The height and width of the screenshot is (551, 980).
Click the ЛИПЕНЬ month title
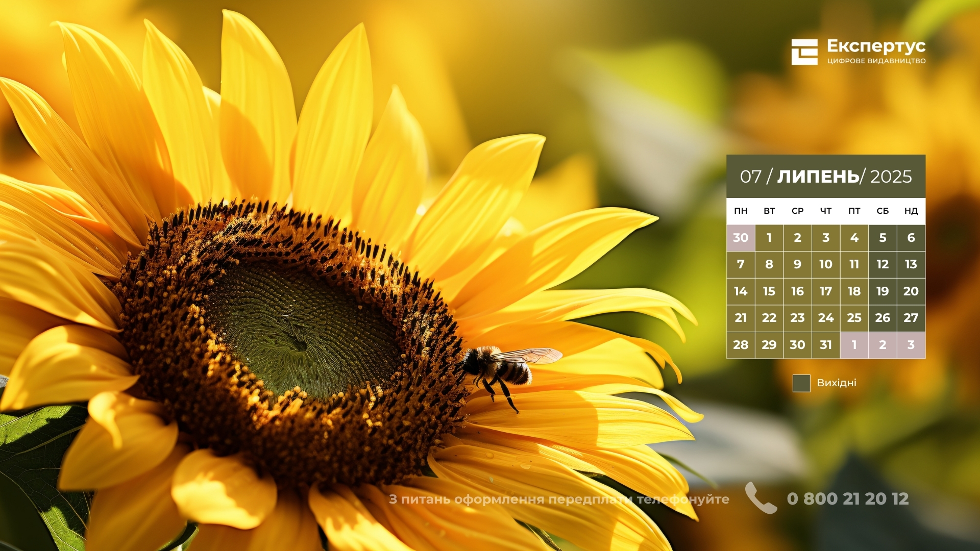(x=818, y=177)
